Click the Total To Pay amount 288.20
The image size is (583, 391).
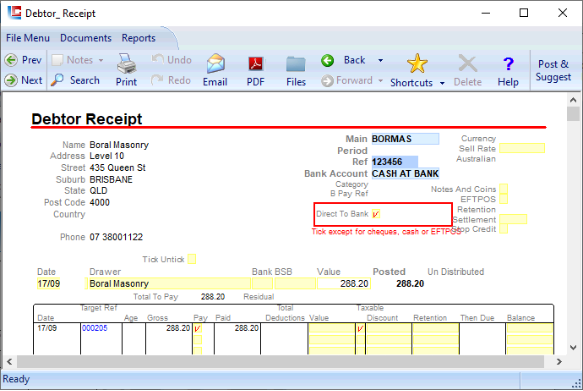213,297
